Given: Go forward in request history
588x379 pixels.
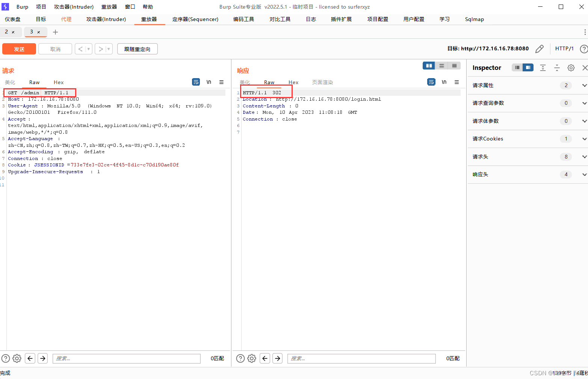Looking at the screenshot, I should 100,49.
